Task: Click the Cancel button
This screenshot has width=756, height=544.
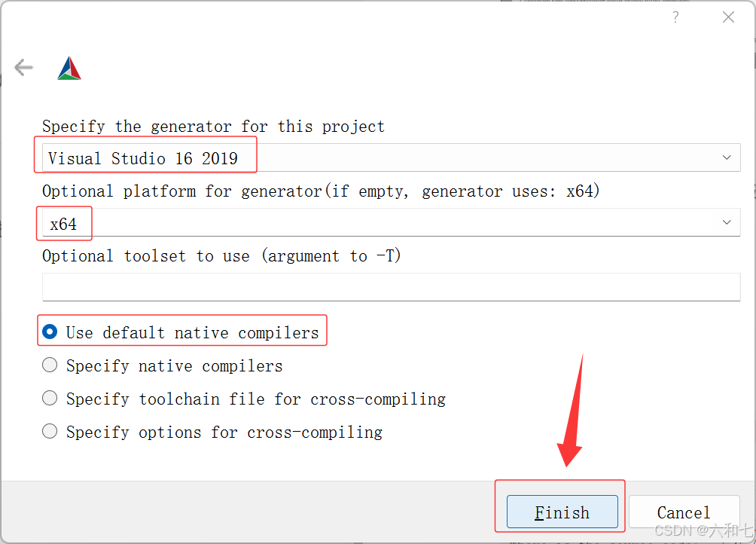Action: click(x=684, y=511)
